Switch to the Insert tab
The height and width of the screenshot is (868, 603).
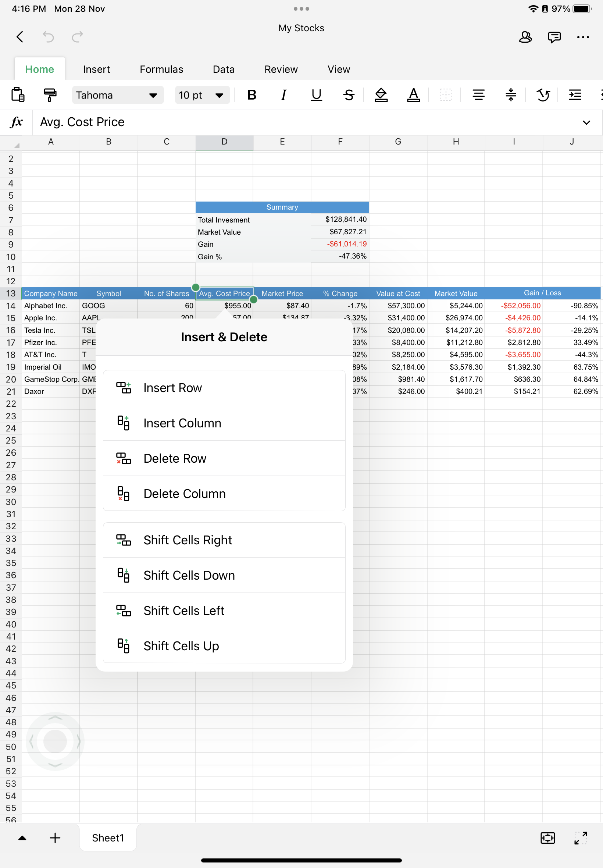pyautogui.click(x=96, y=69)
